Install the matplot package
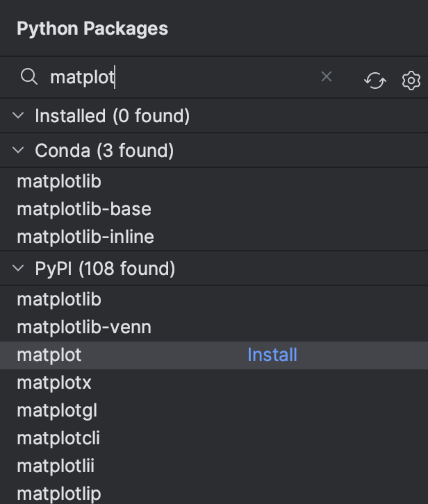Viewport: 428px width, 504px height. coord(272,355)
